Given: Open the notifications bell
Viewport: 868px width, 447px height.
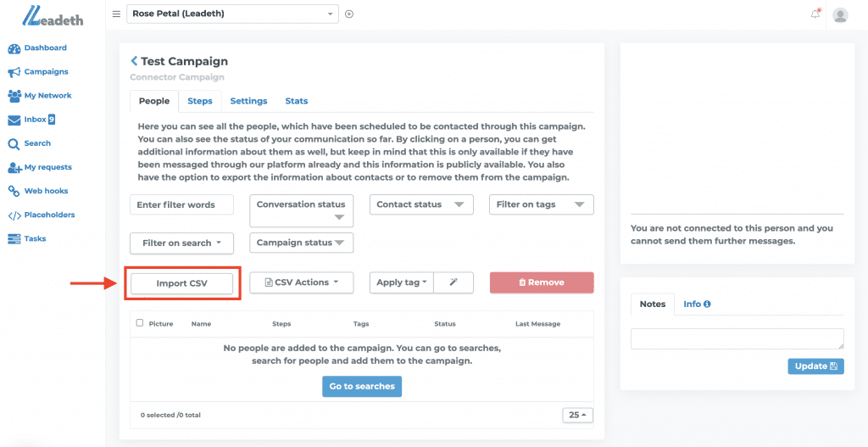Looking at the screenshot, I should tap(815, 14).
